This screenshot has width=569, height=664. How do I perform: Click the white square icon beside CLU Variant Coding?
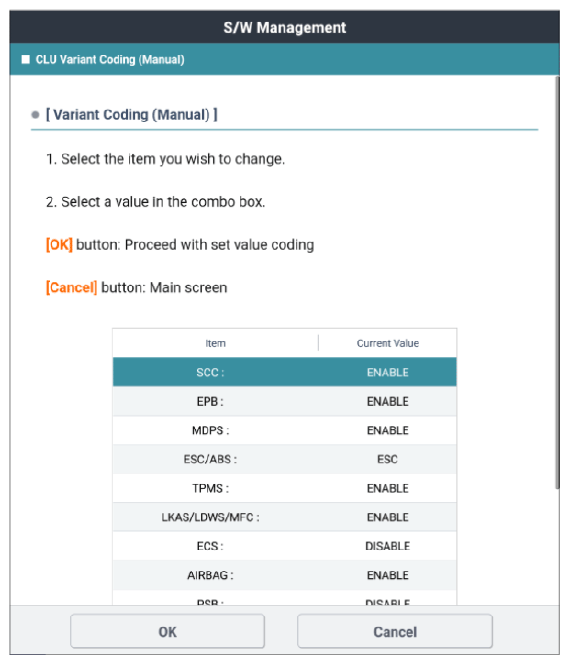tap(26, 59)
